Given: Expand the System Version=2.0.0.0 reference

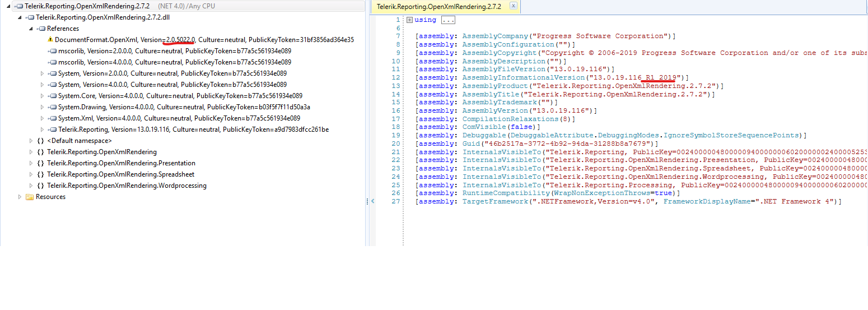Looking at the screenshot, I should 42,73.
